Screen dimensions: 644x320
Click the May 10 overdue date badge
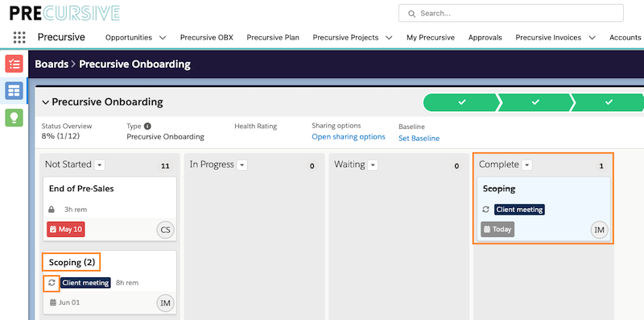66,229
